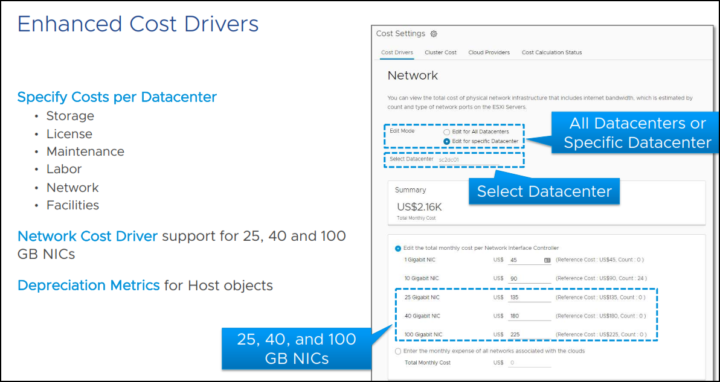The image size is (720, 382).
Task: Choose Edit the total monthly cost per NIC option
Action: pos(398,248)
